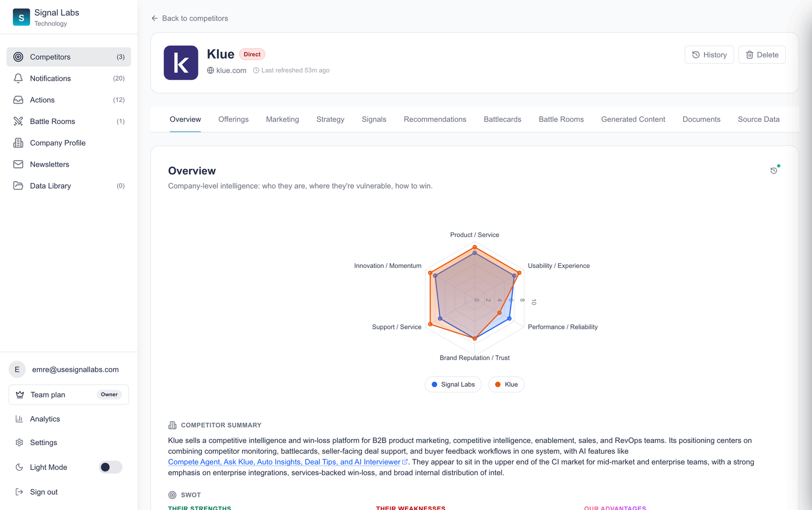Click the Notifications bell icon
Screen dimensions: 812x510
coord(18,78)
